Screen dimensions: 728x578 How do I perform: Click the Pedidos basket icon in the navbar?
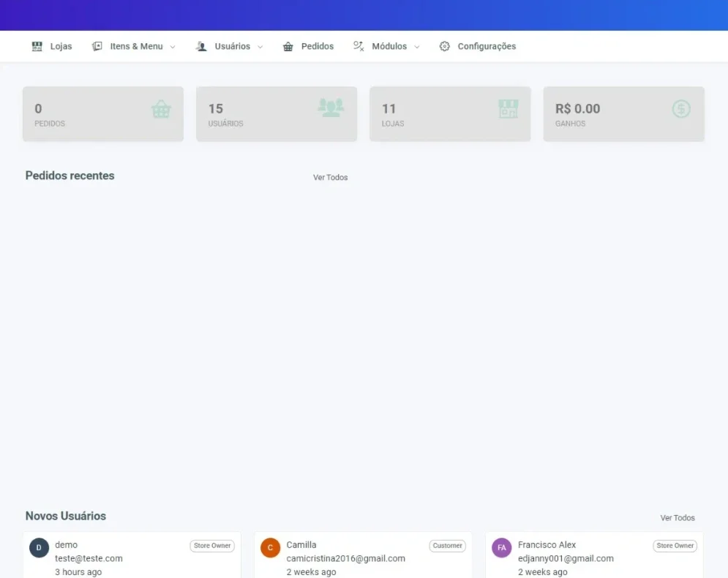click(288, 46)
